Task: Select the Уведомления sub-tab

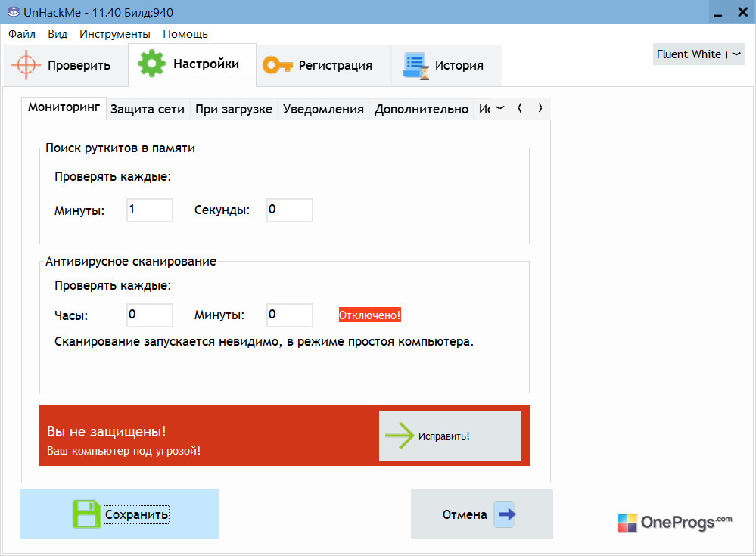Action: (x=323, y=110)
